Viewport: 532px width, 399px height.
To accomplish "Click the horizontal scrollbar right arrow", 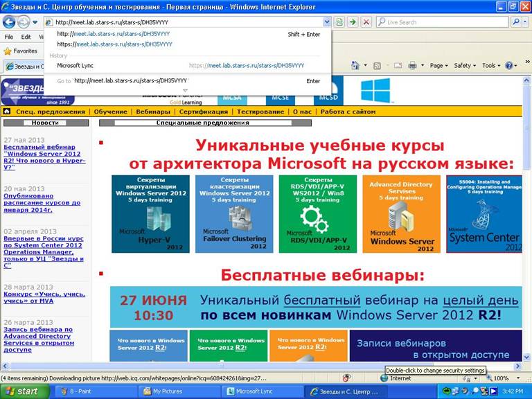I will tap(517, 366).
